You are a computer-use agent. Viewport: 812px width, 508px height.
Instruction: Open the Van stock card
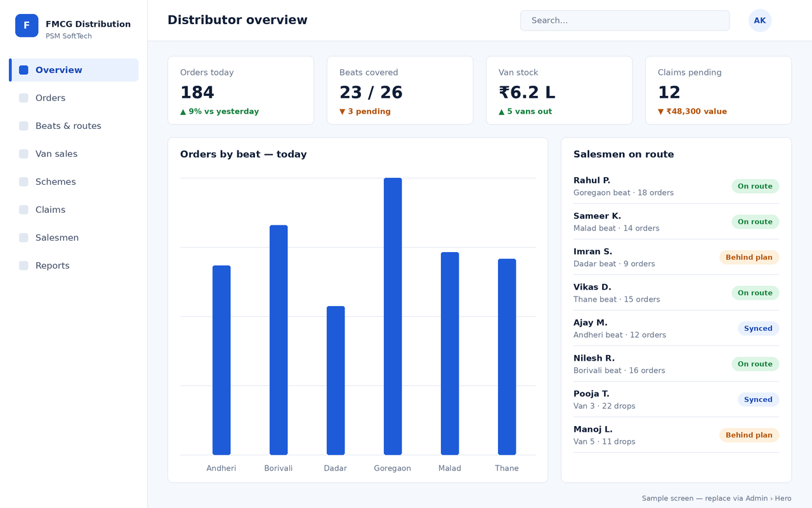point(560,90)
